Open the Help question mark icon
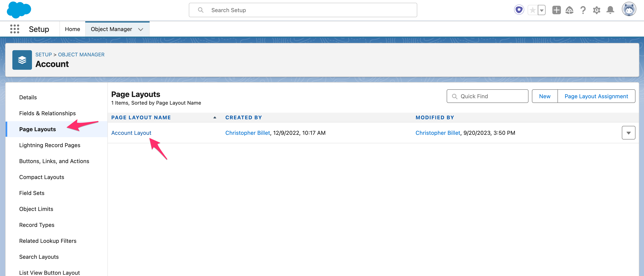Viewport: 644px width, 276px height. [x=583, y=10]
